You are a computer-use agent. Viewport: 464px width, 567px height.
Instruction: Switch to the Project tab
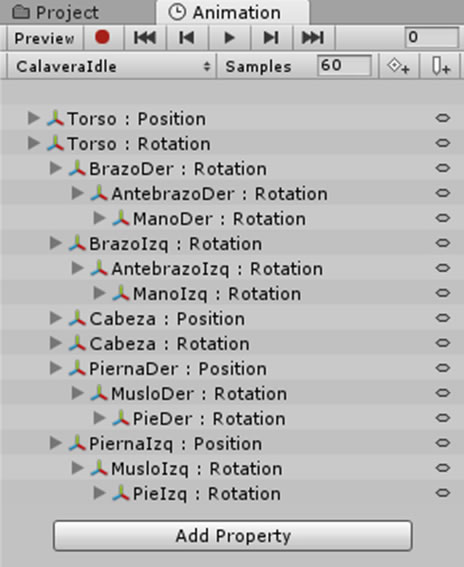(x=55, y=13)
